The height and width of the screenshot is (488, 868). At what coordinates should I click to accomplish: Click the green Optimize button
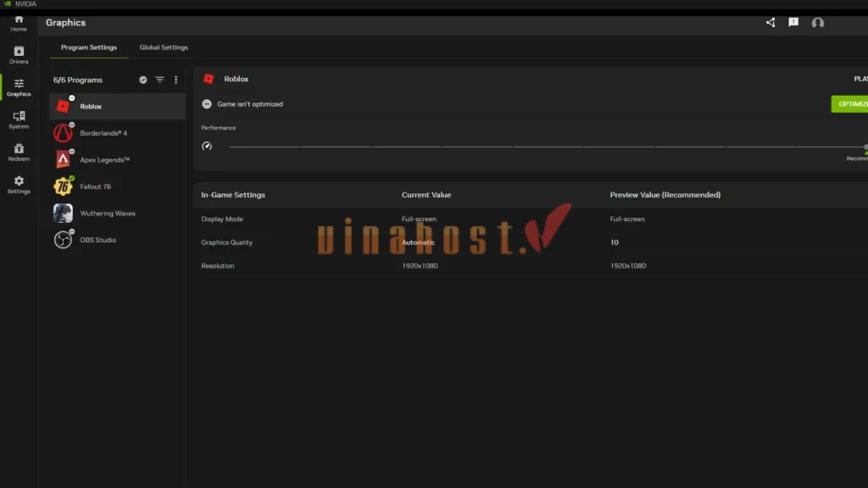[x=849, y=104]
